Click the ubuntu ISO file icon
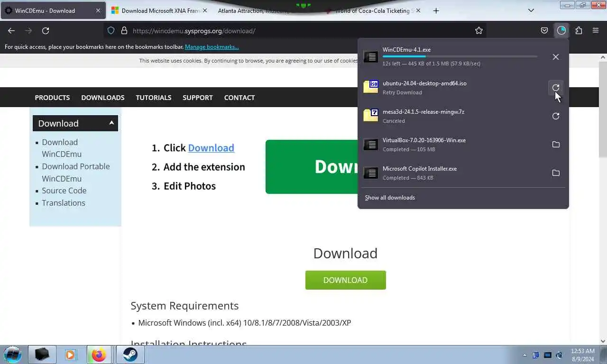 click(x=371, y=87)
